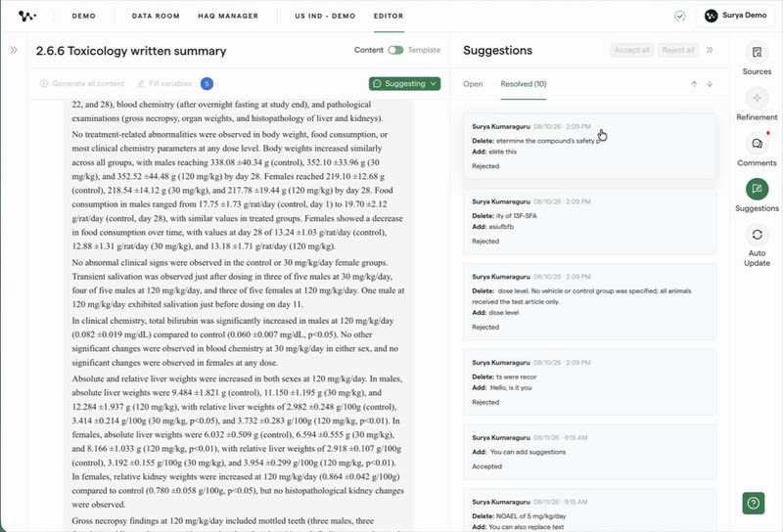
Task: Go to previous suggestion arrow
Action: [x=694, y=84]
